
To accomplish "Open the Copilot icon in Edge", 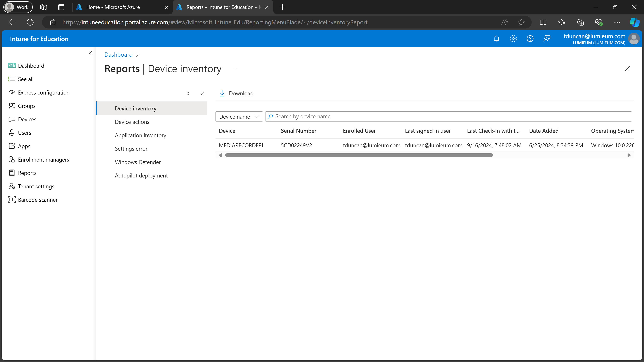I will pyautogui.click(x=634, y=22).
